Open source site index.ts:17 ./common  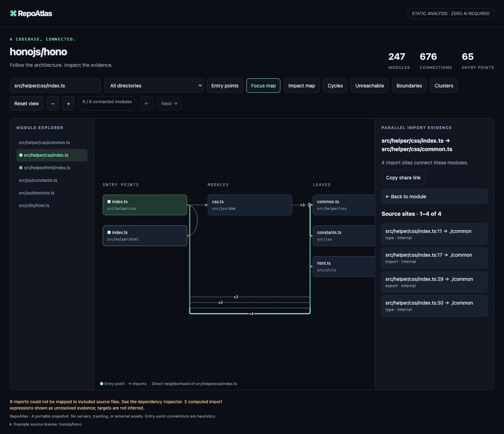tap(434, 258)
